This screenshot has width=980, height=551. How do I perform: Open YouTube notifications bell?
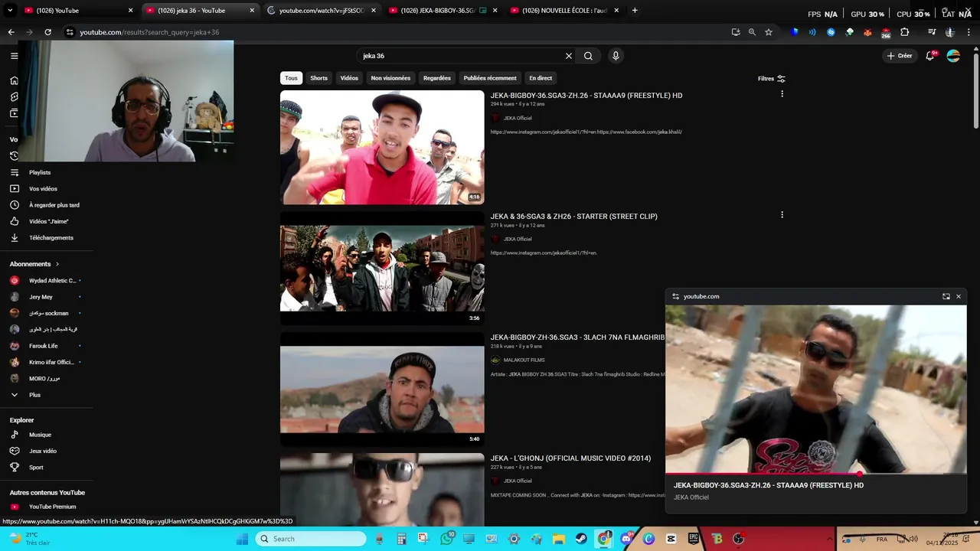click(930, 56)
